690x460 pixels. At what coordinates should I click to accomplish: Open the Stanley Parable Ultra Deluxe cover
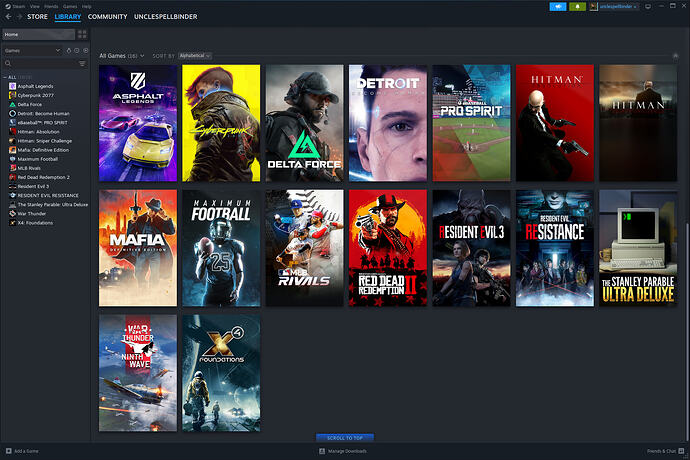coord(638,248)
